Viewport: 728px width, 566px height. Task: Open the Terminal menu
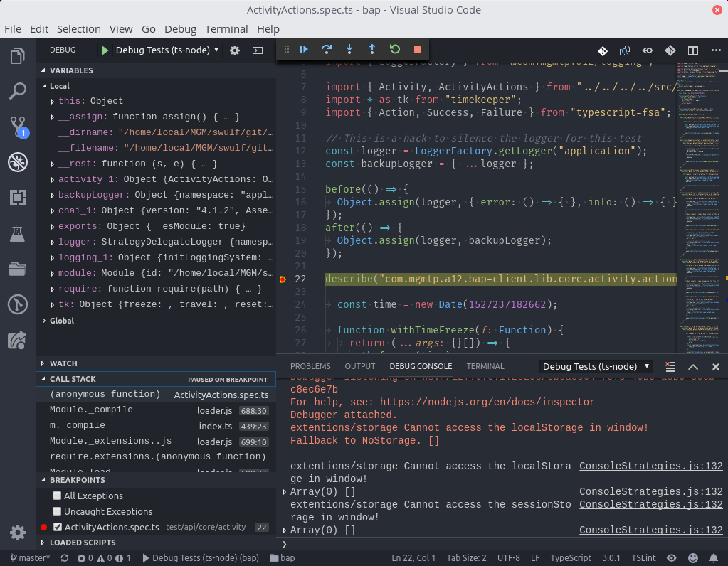point(226,28)
